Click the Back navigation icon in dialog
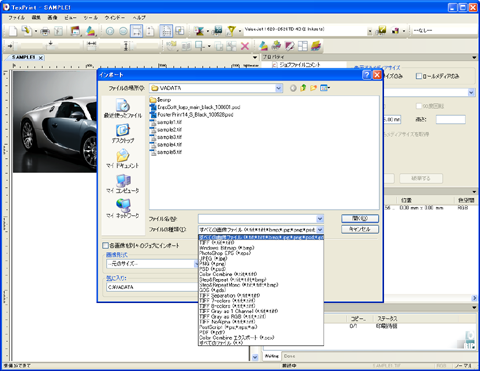 pos(293,88)
